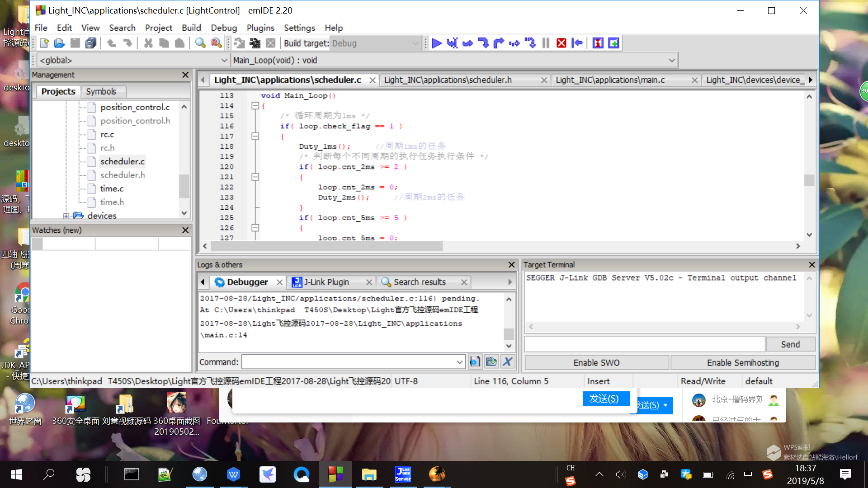The width and height of the screenshot is (868, 488).
Task: Open the Debug menu
Action: click(x=224, y=28)
